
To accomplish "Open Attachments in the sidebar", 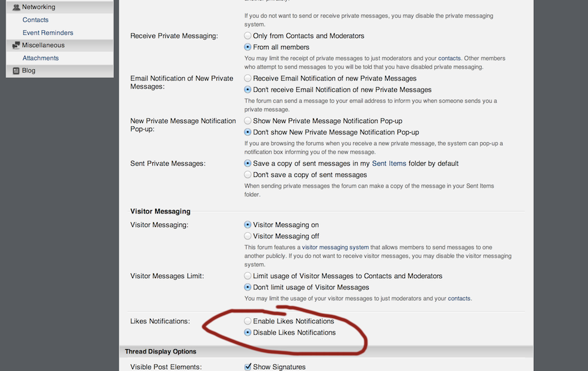I will (41, 58).
